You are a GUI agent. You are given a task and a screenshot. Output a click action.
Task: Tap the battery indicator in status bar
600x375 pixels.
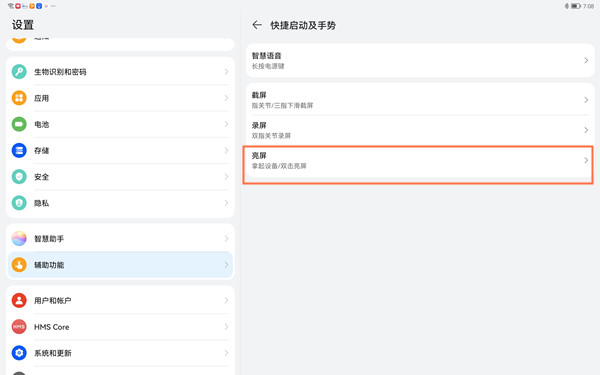pyautogui.click(x=576, y=6)
